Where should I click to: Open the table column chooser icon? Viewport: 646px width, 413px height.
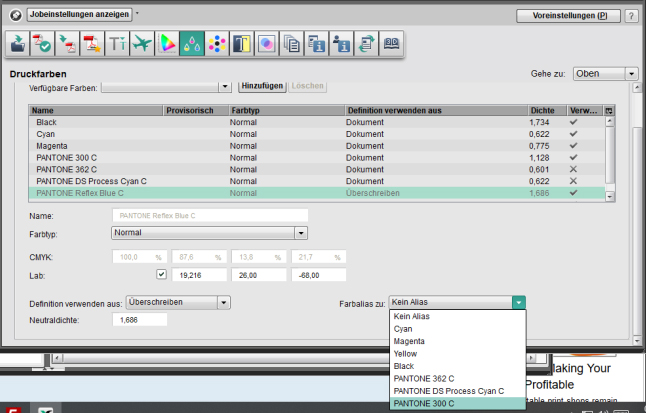click(x=609, y=110)
